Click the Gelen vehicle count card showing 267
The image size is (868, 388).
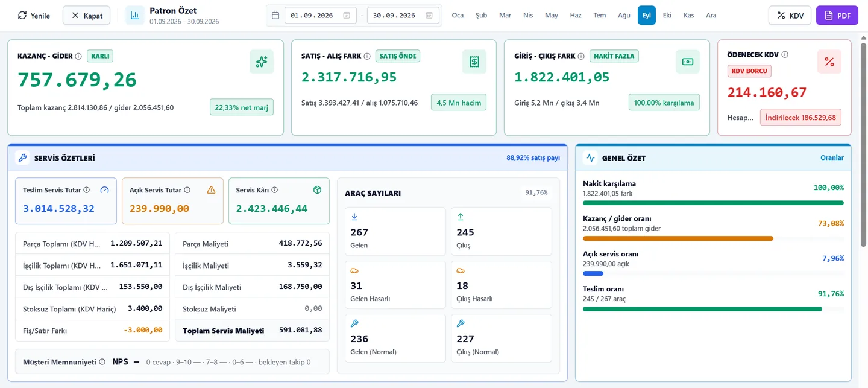coord(395,232)
